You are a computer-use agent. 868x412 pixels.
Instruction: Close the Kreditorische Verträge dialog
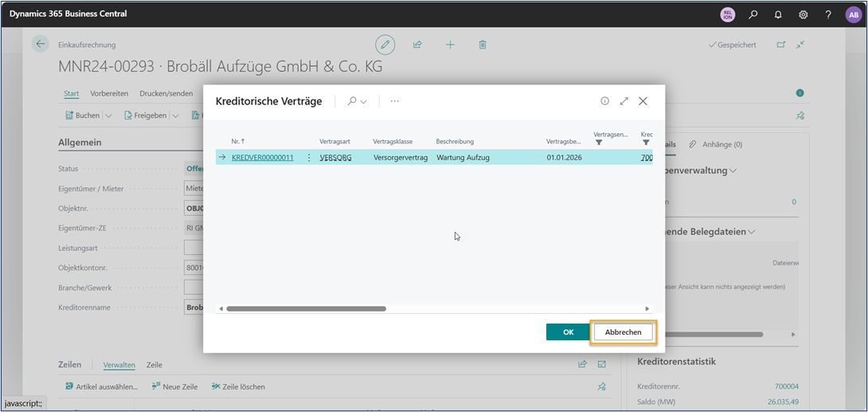(643, 100)
